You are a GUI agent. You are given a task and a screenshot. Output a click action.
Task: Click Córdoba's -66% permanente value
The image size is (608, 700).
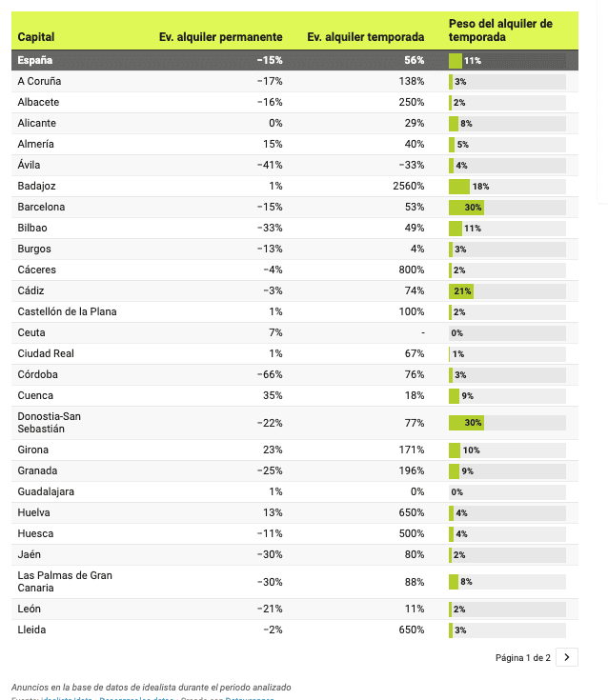coord(270,374)
